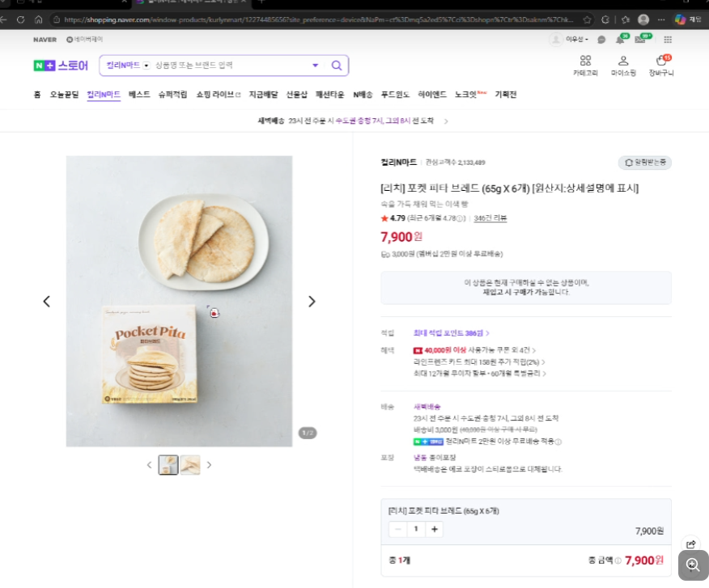Screen dimensions: 709x588
Task: Show previous product image with left arrow
Action: (47, 302)
